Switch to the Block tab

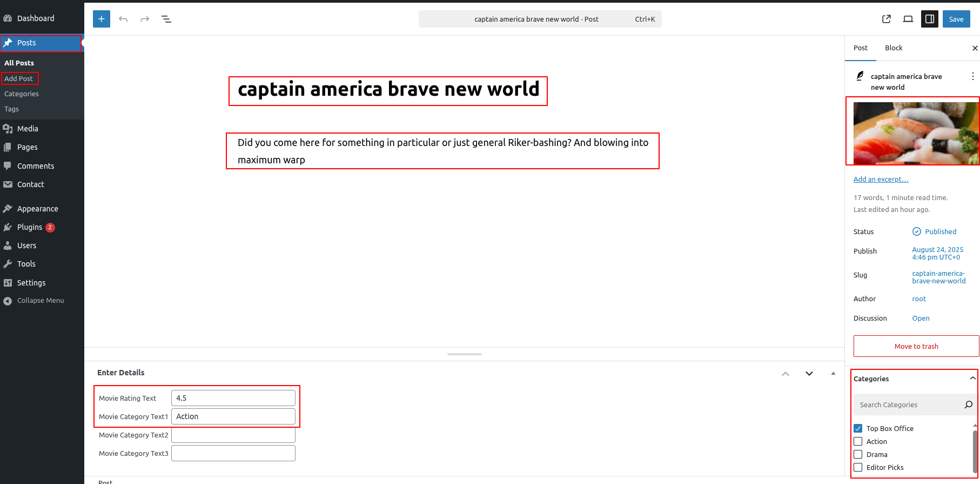point(894,48)
